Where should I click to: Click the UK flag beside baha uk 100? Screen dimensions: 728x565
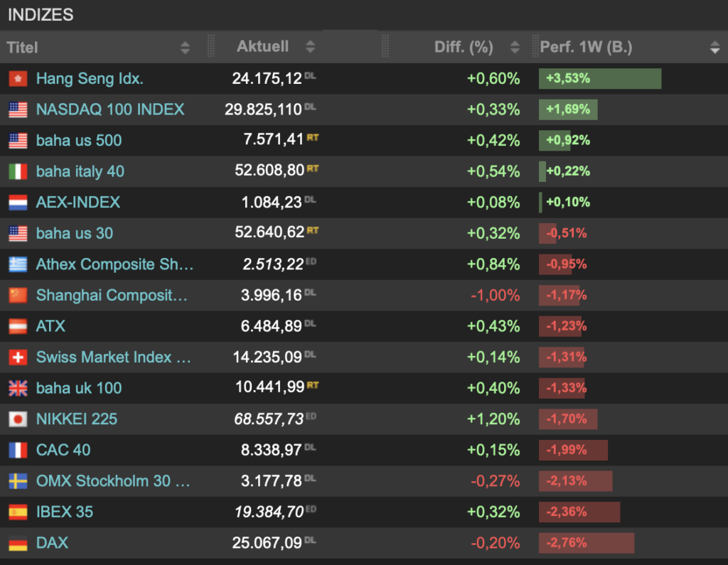coord(18,388)
